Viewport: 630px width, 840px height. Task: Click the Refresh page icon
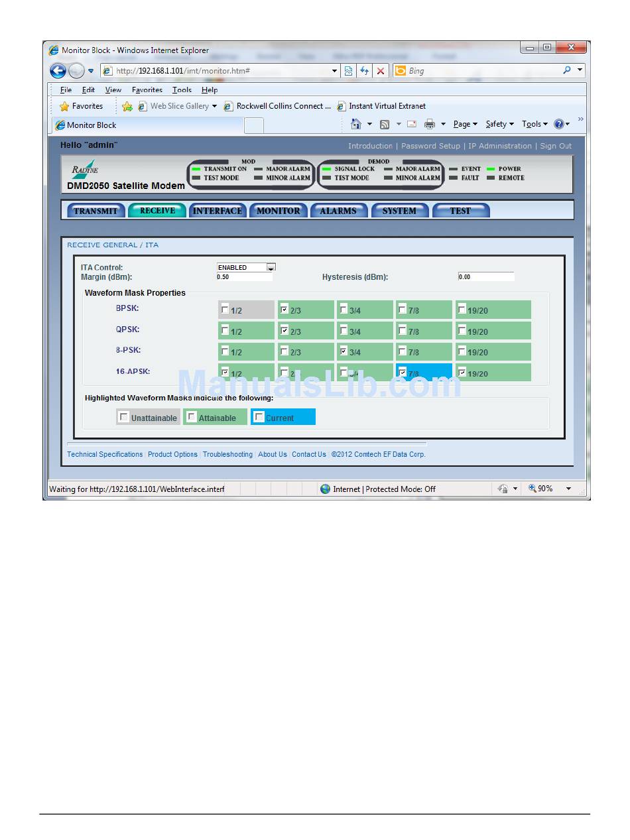click(x=364, y=71)
